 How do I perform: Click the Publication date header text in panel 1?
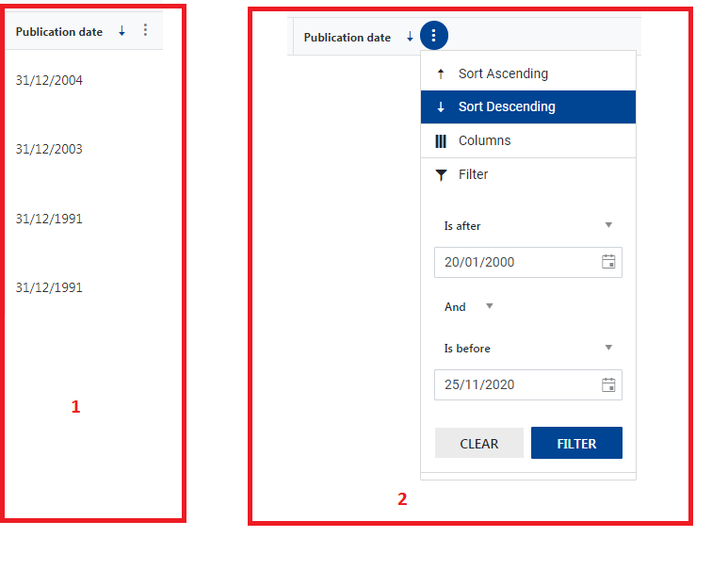pos(59,32)
